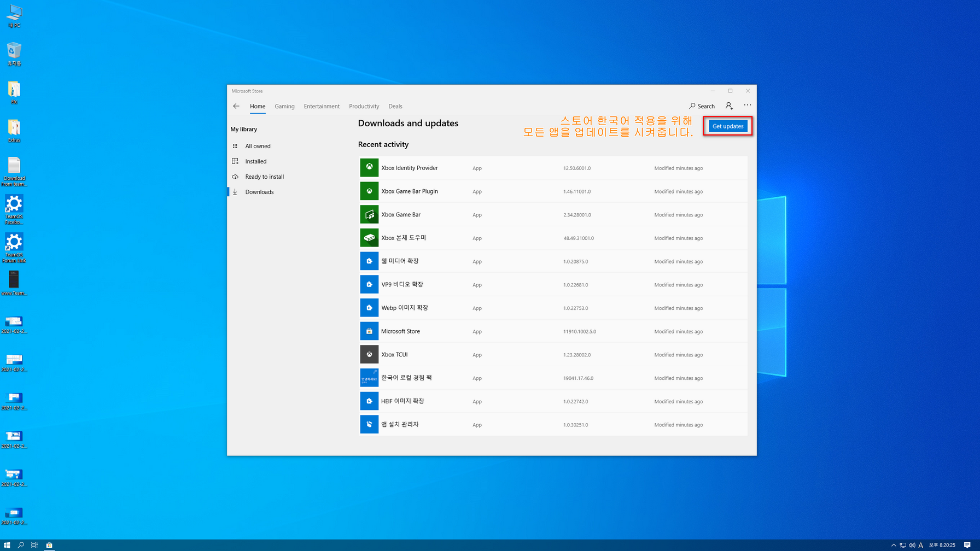Viewport: 980px width, 551px height.
Task: Click 한국어 로컬 경험 팩 name text
Action: 406,378
